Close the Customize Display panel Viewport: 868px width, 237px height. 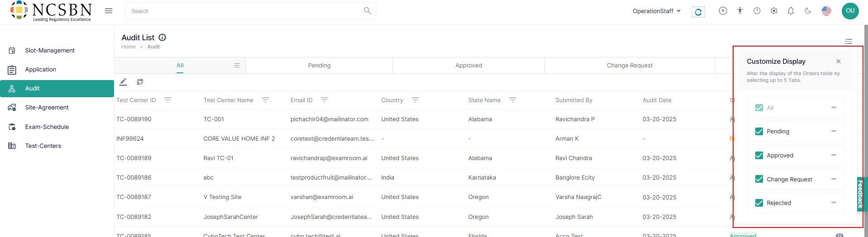tap(839, 62)
